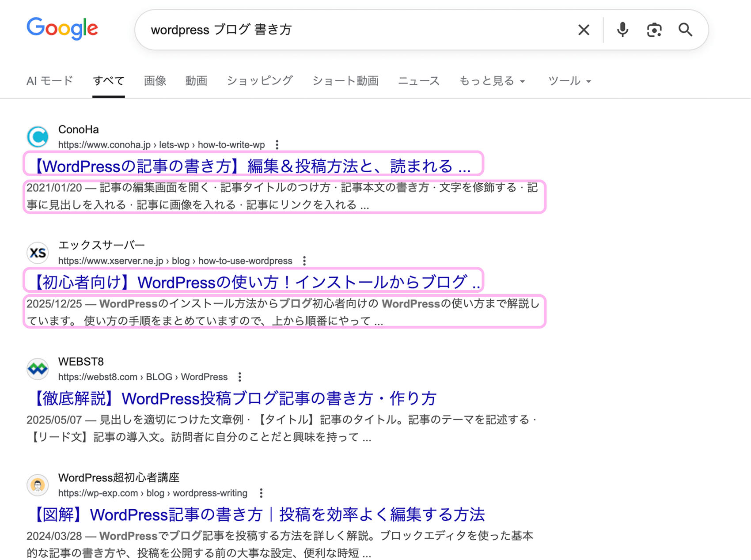
Task: Click the xserver.ne.jp URL breadcrumb
Action: click(175, 261)
